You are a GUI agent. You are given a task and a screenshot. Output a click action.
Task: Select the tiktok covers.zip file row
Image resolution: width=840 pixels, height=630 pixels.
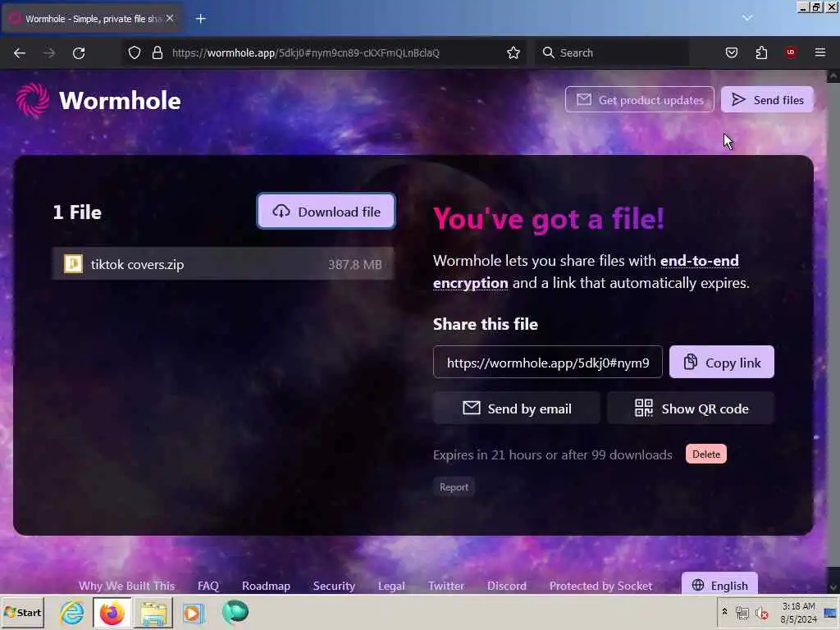pyautogui.click(x=223, y=263)
